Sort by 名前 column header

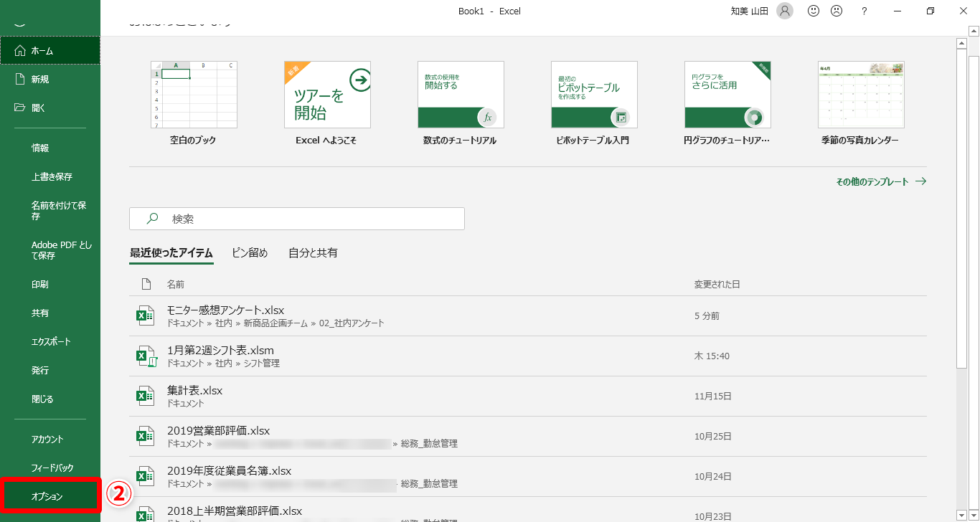pyautogui.click(x=176, y=285)
